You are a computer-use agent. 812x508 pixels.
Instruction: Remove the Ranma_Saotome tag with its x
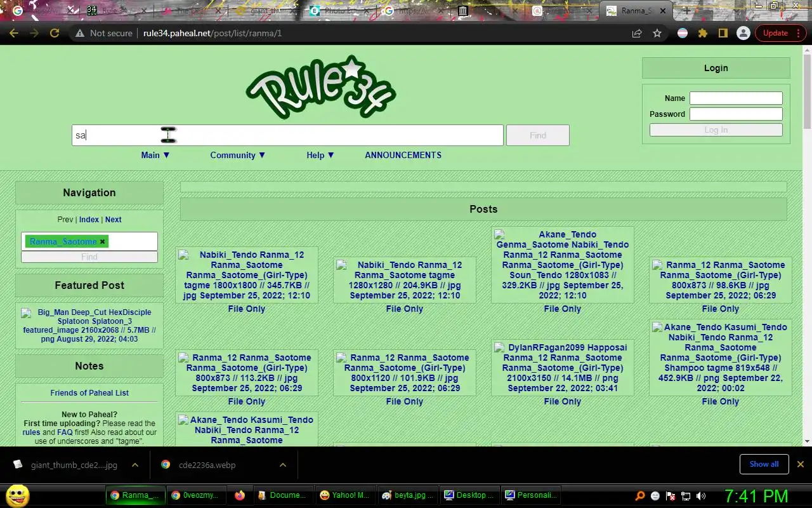[103, 241]
